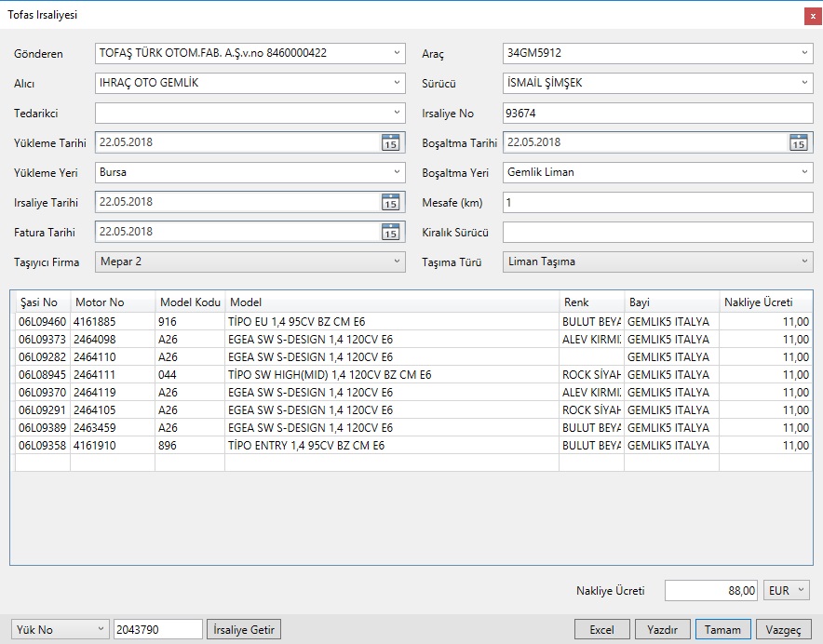Select chassis number 06L09358 cell
823x644 pixels.
point(43,446)
